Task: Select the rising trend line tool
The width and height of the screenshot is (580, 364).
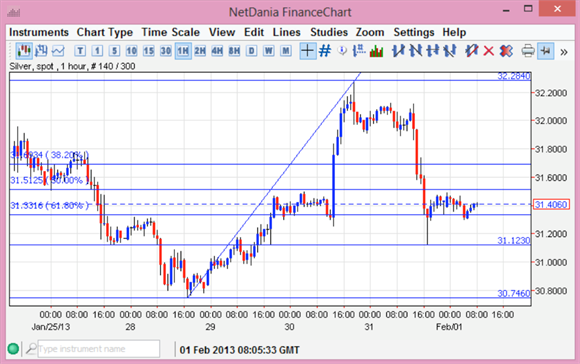Action: point(398,51)
